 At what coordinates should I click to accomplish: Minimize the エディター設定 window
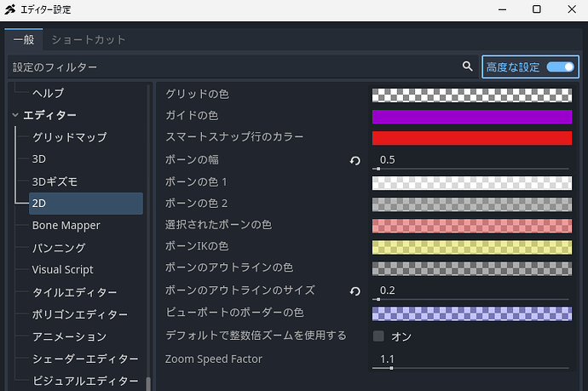tap(502, 9)
